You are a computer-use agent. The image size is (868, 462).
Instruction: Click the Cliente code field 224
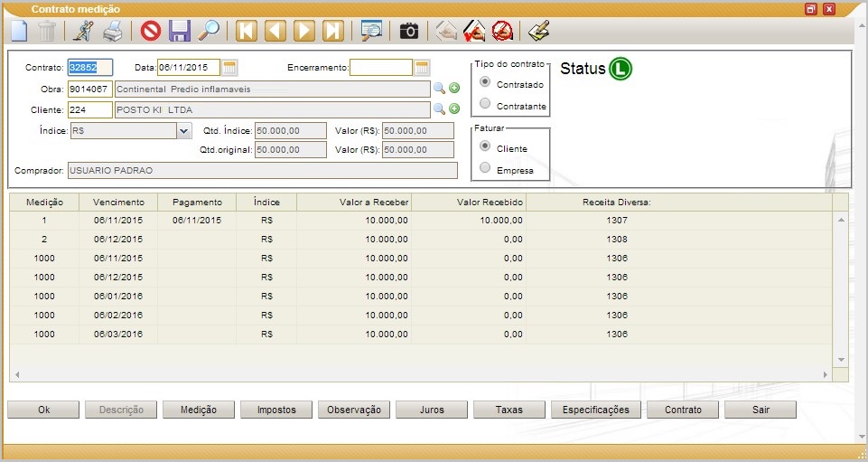pyautogui.click(x=90, y=109)
